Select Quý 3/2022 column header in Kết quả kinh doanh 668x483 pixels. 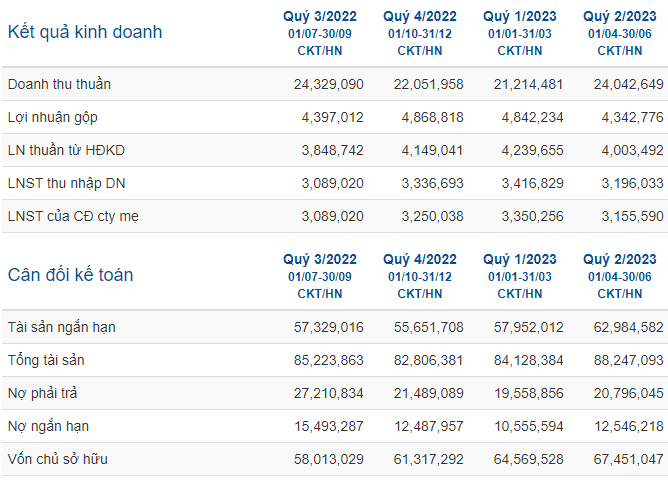[320, 16]
